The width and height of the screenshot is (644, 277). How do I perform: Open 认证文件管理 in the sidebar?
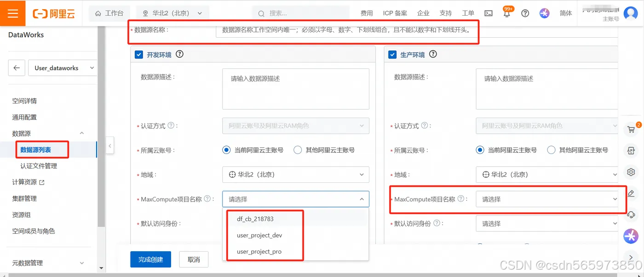[x=39, y=166]
